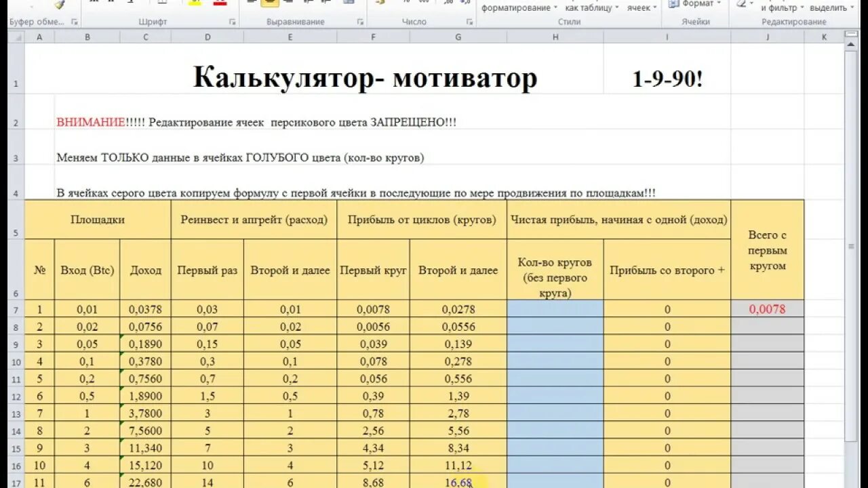Screen dimensions: 868x488
Task: Select column G header
Action: pos(458,37)
